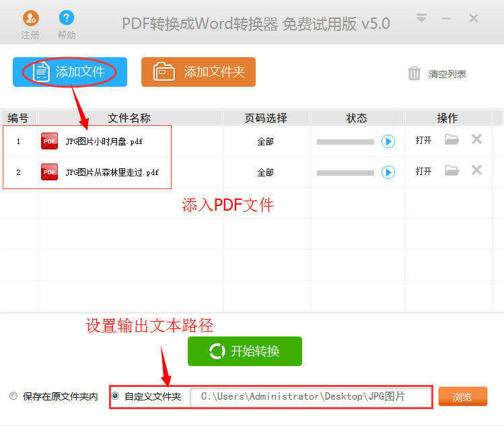Close the PDF converter window

(474, 18)
